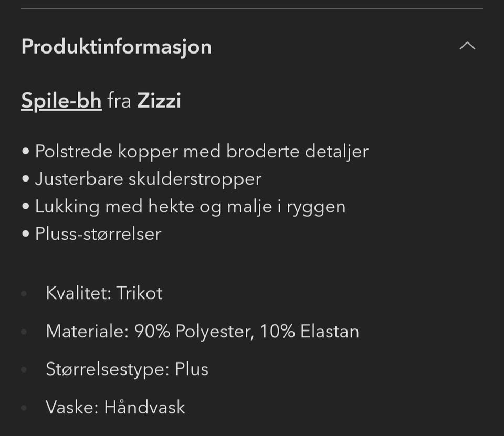Click the bullet dot before 'Pluss-størrelser'

pos(26,233)
